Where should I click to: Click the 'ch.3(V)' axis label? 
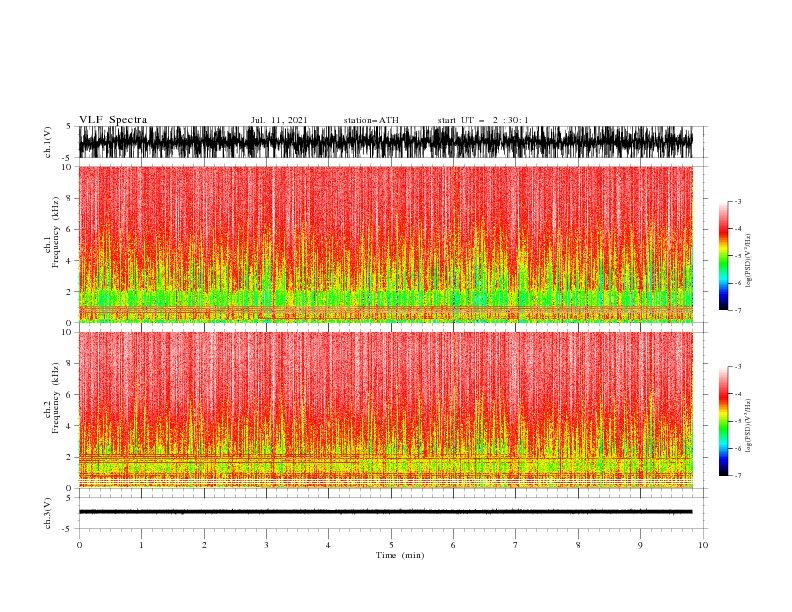(48, 513)
